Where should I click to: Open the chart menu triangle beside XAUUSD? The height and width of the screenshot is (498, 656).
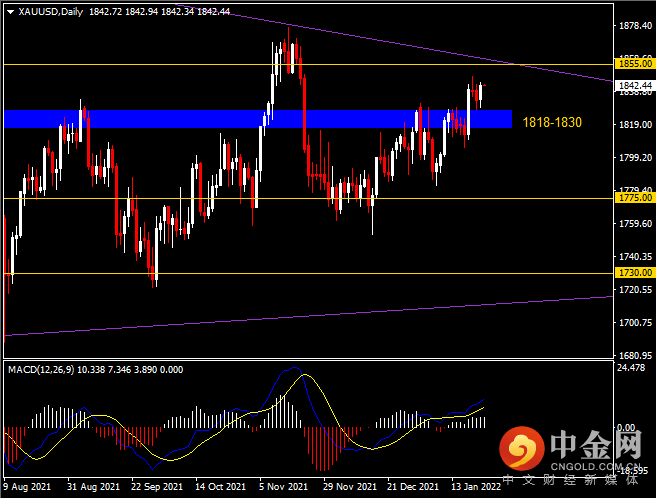(x=10, y=12)
